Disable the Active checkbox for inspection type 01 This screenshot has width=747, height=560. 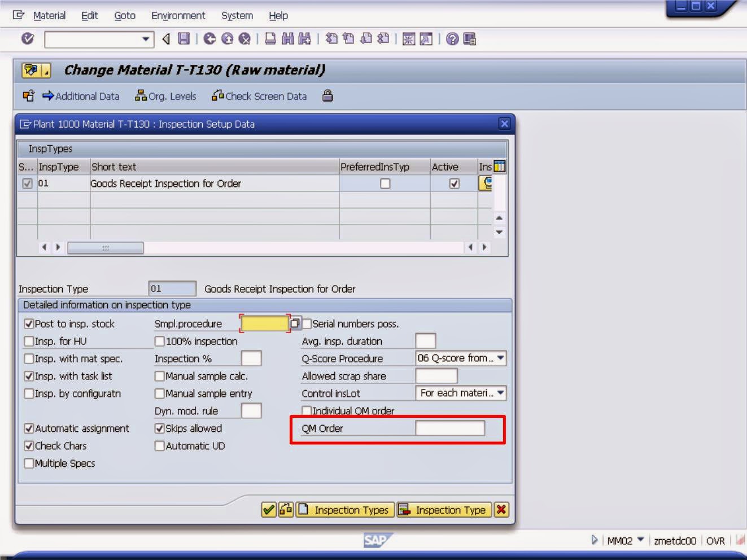point(454,183)
